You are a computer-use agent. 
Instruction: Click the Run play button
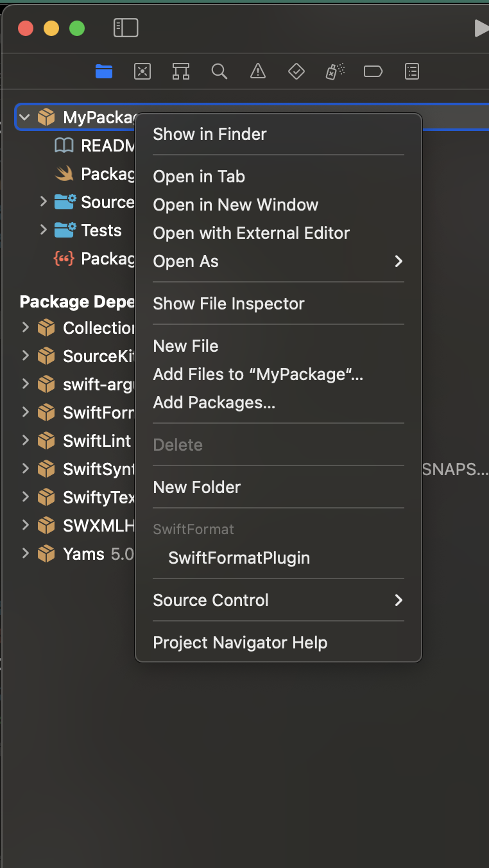pos(481,28)
